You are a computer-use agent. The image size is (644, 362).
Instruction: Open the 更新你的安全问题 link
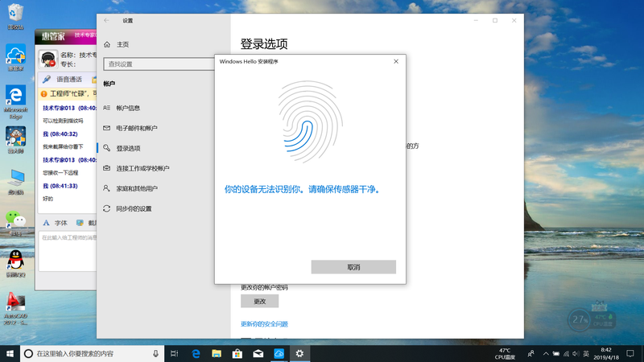coord(264,324)
